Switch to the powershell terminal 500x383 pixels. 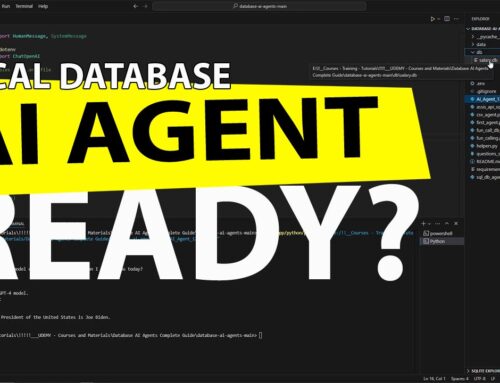[x=442, y=233]
